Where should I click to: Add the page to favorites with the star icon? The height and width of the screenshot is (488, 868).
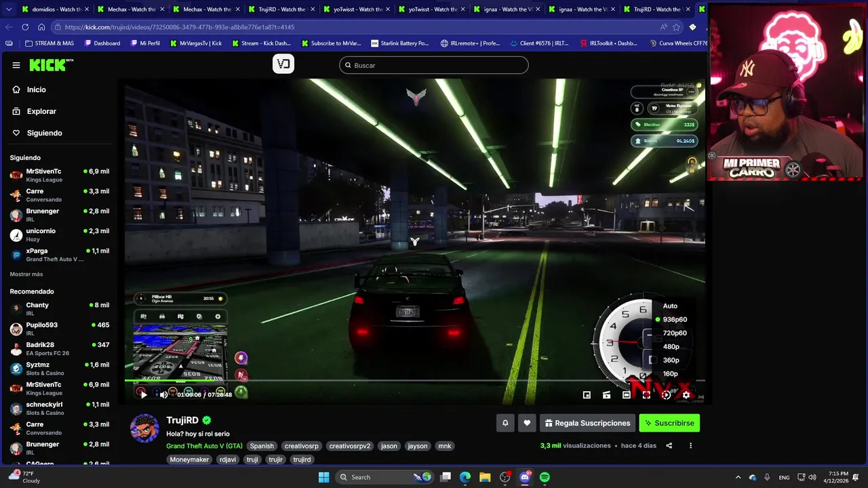pos(676,27)
